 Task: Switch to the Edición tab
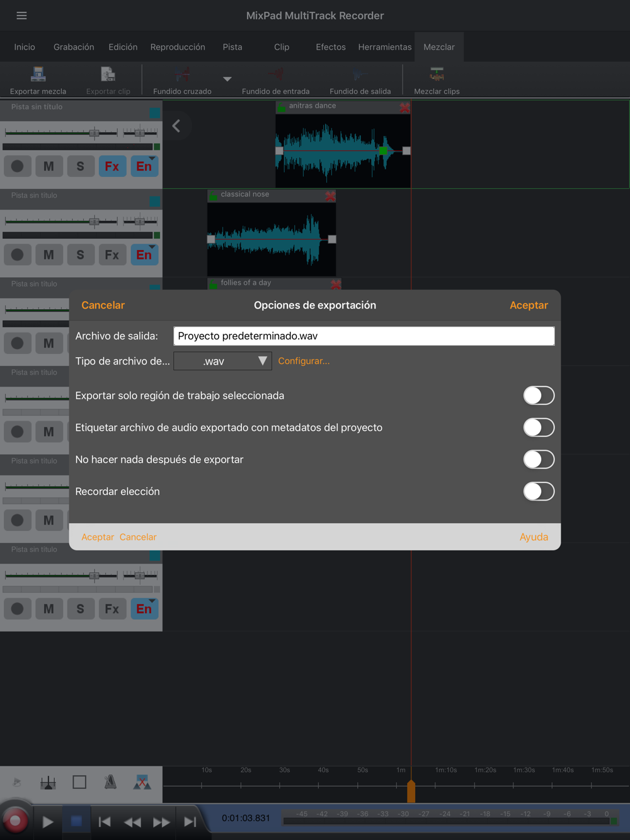123,47
